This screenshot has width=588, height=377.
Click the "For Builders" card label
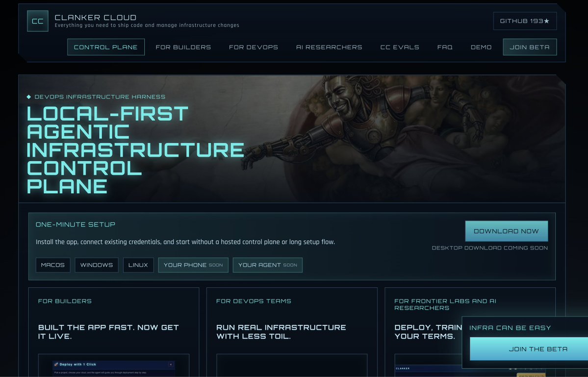(65, 301)
